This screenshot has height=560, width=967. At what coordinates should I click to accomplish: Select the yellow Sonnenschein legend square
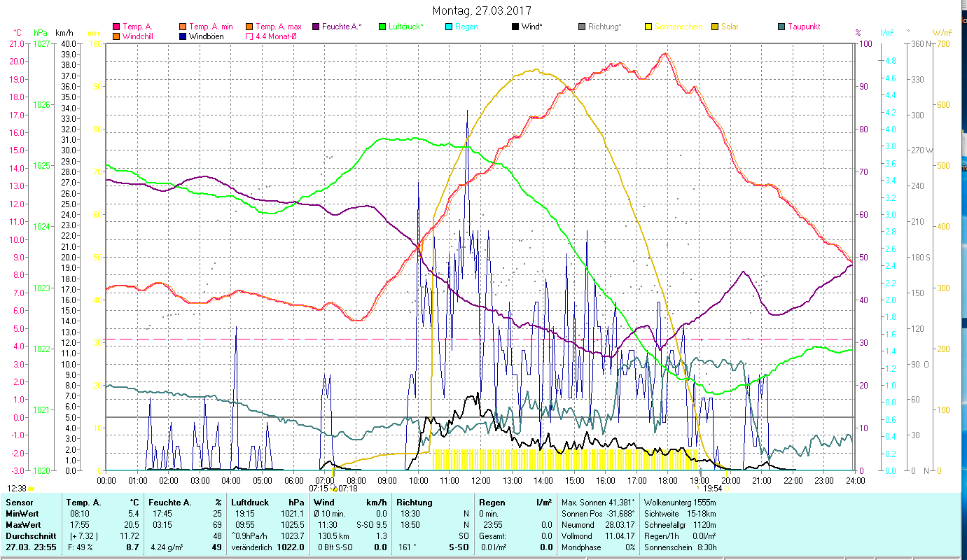coord(648,27)
